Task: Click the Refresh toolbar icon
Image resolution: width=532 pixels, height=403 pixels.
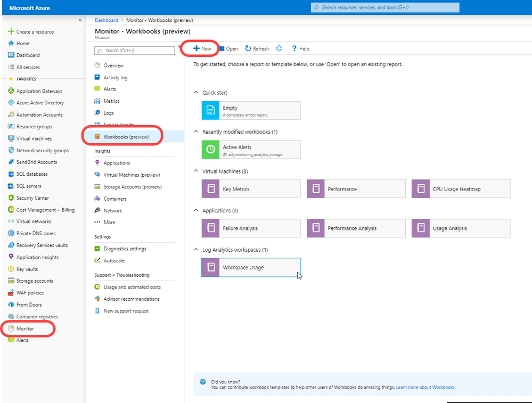Action: 248,48
